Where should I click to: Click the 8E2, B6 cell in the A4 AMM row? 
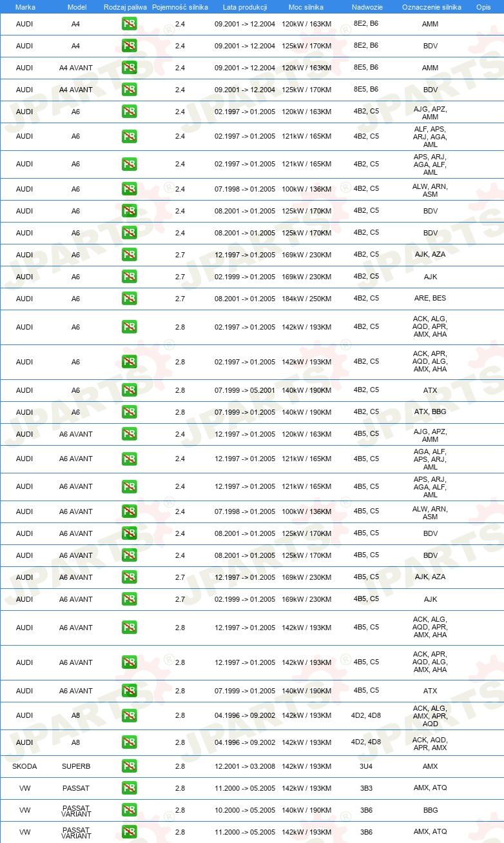tap(366, 23)
